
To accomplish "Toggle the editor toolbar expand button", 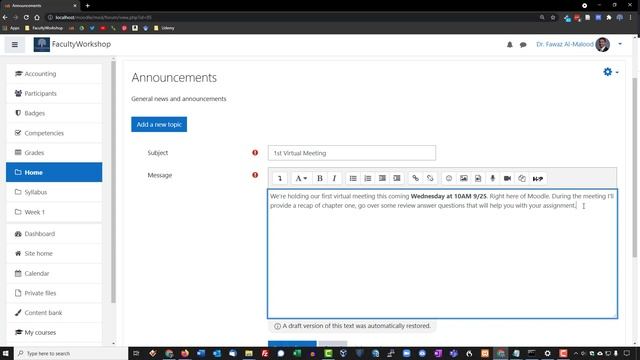I will click(x=280, y=178).
